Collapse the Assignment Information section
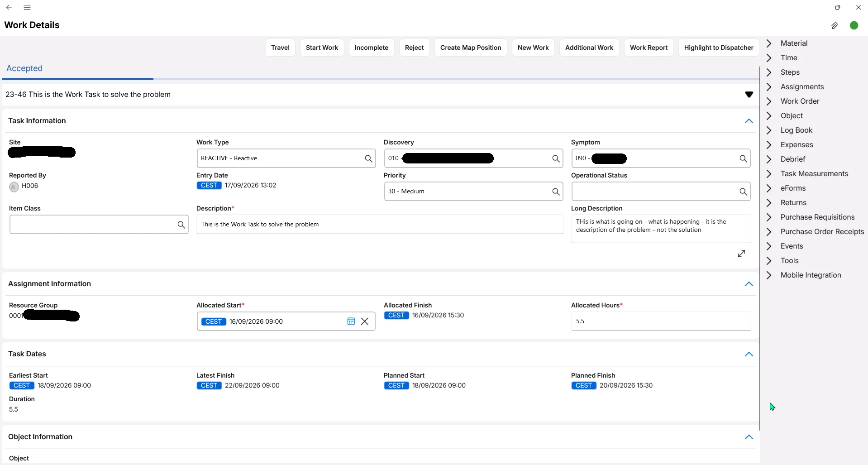Image resolution: width=868 pixels, height=465 pixels. (x=749, y=284)
